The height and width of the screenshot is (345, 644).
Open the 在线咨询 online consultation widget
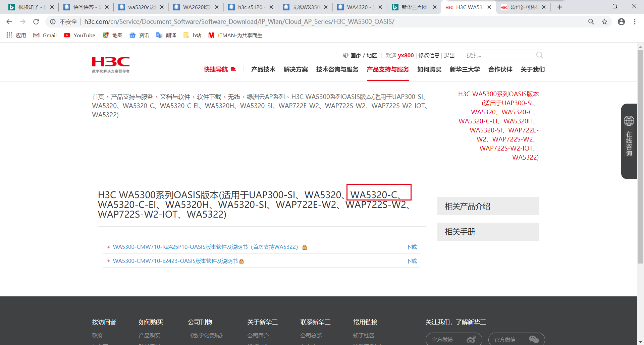(x=629, y=141)
